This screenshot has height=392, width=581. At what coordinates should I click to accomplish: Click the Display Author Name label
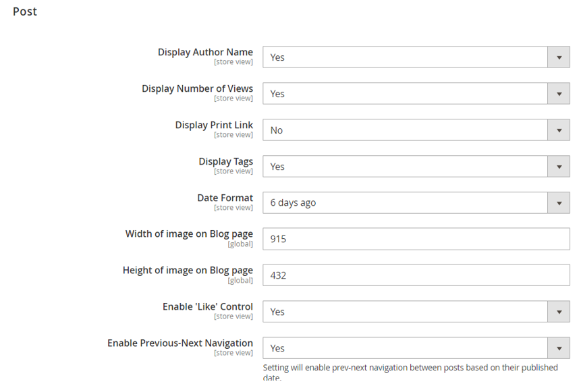tap(205, 52)
